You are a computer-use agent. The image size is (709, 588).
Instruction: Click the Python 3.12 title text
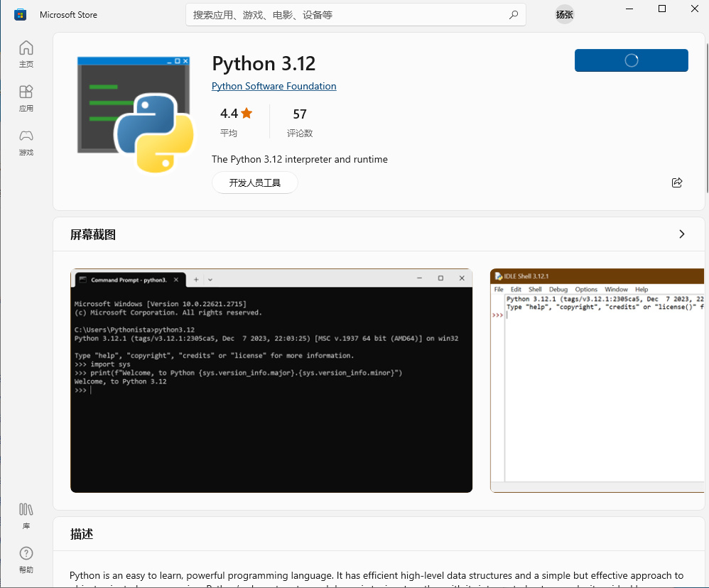tap(264, 63)
